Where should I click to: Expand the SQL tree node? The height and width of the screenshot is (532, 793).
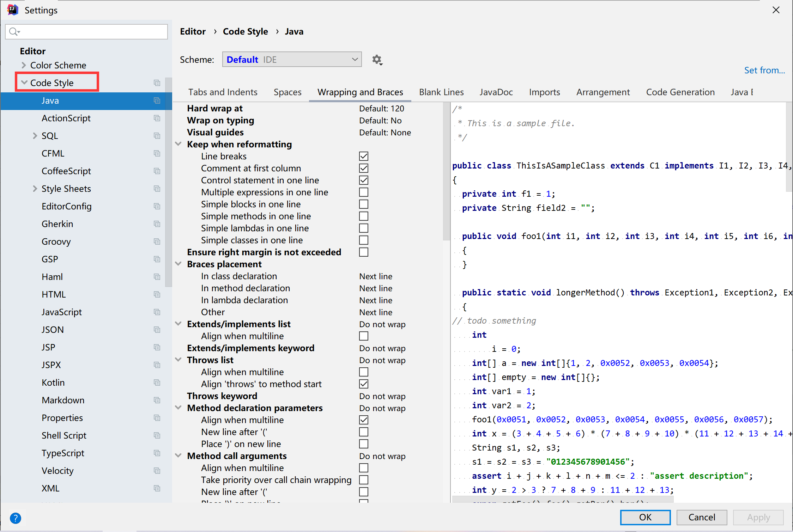pyautogui.click(x=35, y=136)
